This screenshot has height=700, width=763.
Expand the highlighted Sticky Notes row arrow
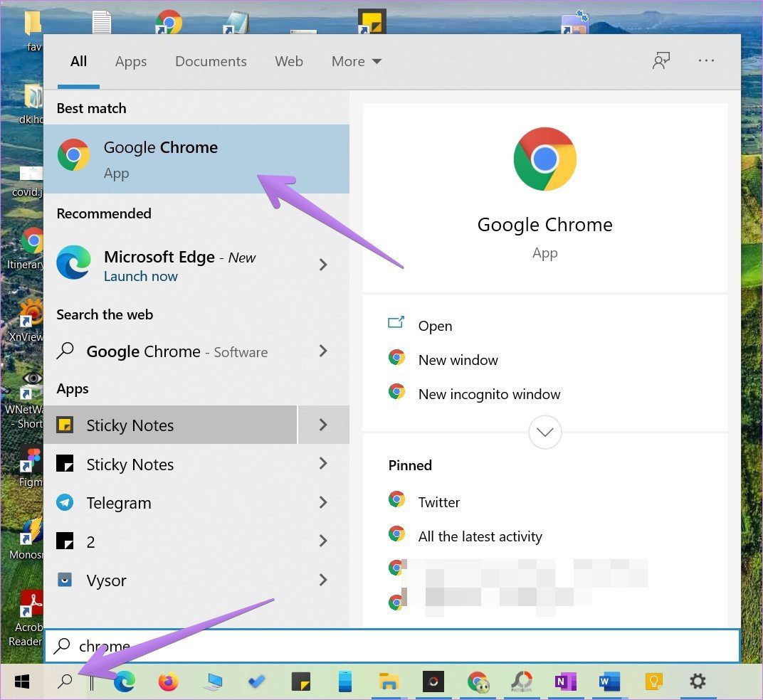click(x=323, y=425)
